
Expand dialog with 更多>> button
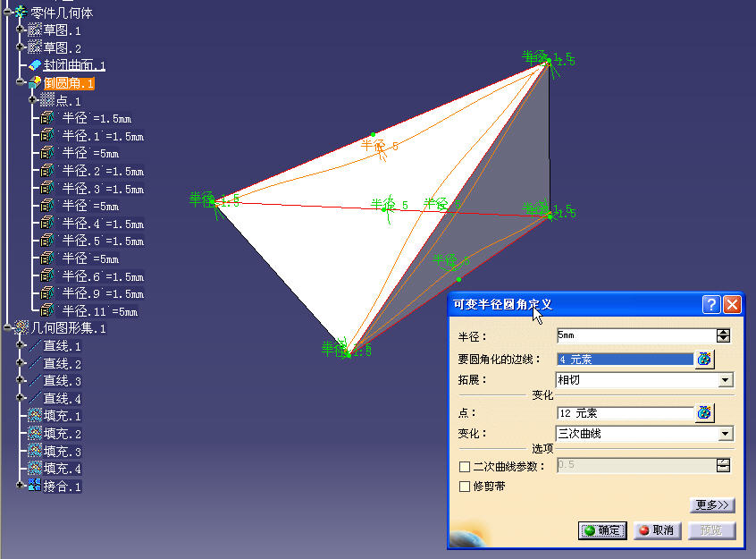click(712, 505)
